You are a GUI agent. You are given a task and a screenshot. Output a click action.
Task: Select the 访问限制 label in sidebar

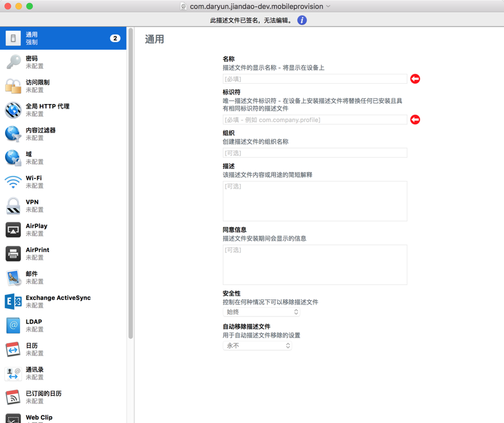point(38,83)
